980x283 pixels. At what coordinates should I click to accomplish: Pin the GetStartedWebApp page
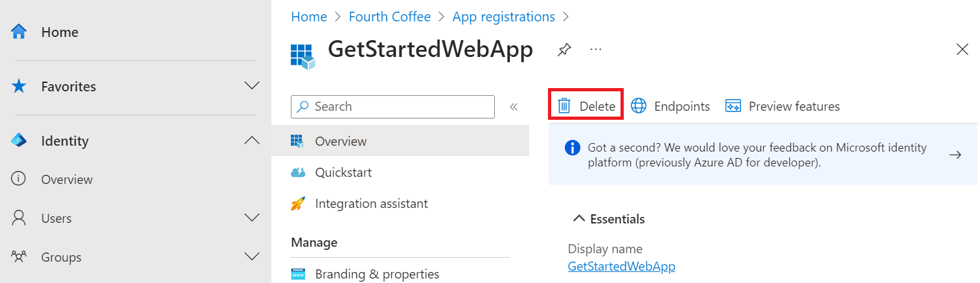pyautogui.click(x=564, y=49)
